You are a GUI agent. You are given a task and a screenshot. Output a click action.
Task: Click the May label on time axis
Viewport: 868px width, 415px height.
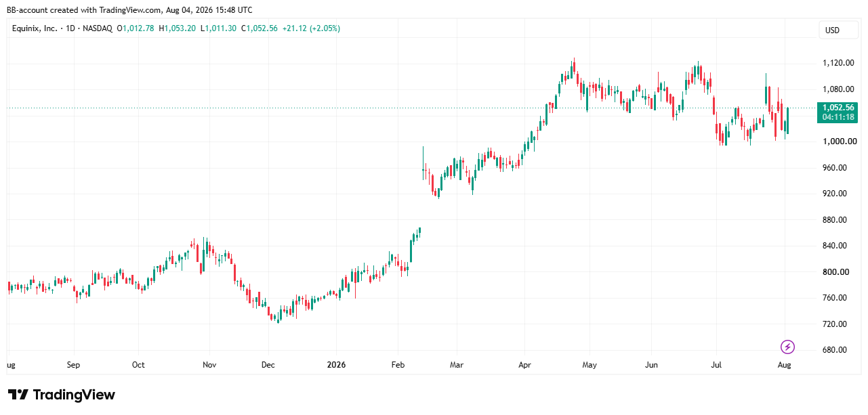coord(590,365)
